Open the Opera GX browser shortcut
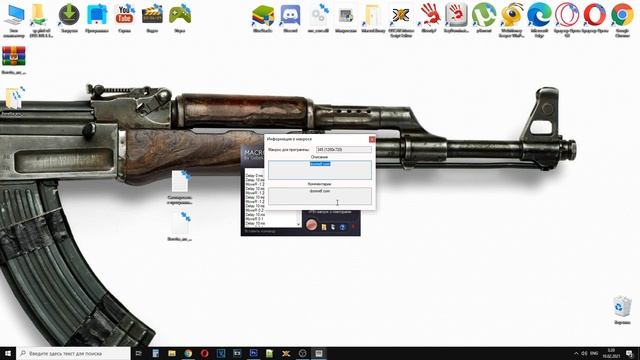The image size is (640, 360). tap(567, 20)
